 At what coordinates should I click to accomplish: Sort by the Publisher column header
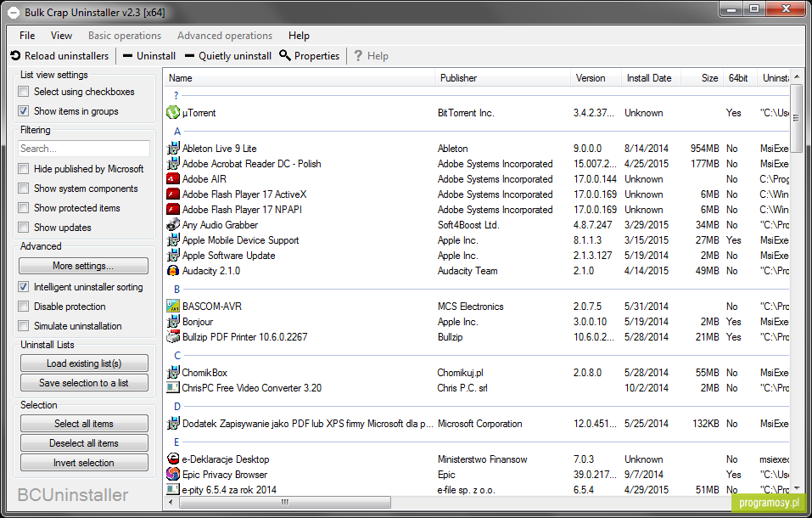pyautogui.click(x=503, y=78)
